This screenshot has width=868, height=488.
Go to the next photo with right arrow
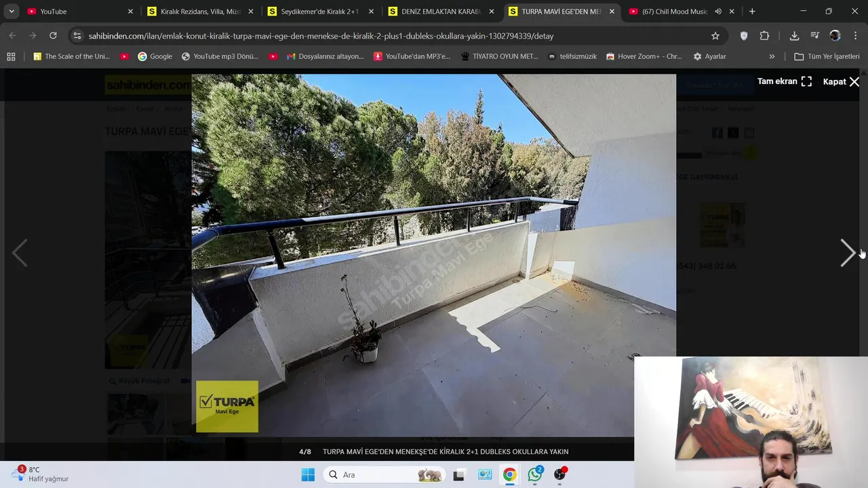pyautogui.click(x=848, y=253)
